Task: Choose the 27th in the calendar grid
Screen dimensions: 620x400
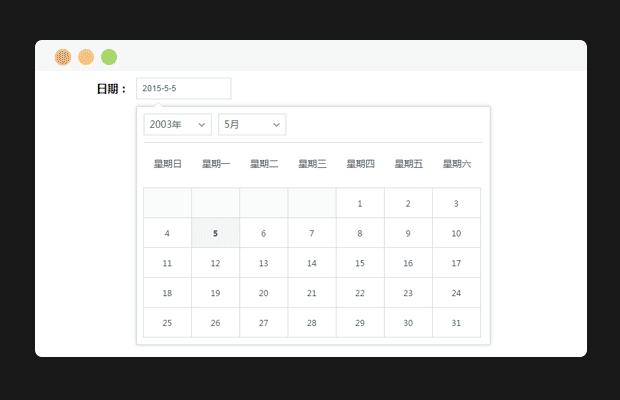Action: tap(264, 323)
